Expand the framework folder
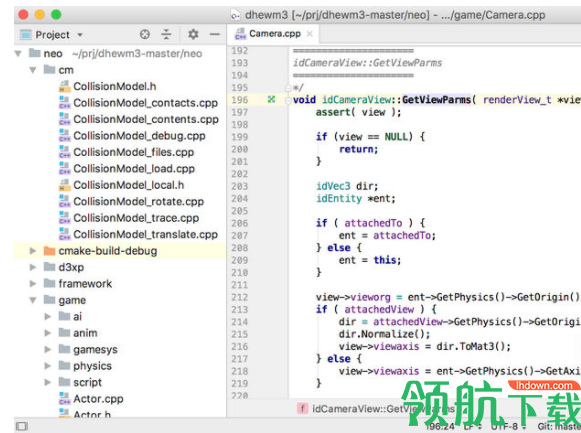Screen dimensions: 581x433 33,284
